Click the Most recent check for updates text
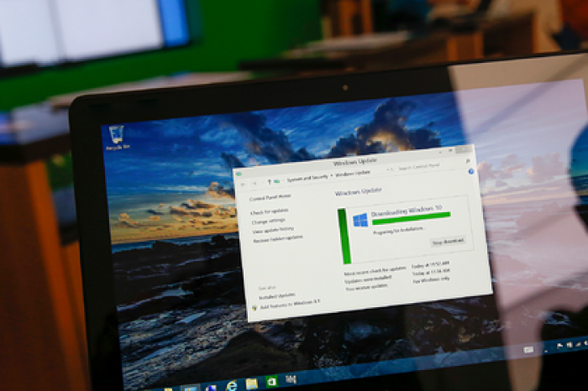The height and width of the screenshot is (391, 588). point(375,271)
